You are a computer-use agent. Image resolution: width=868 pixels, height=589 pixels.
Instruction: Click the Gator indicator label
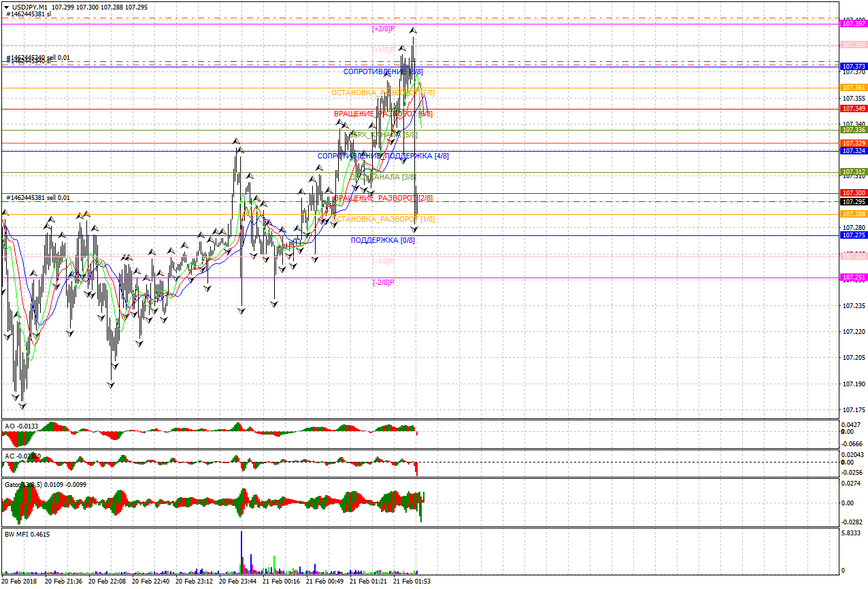point(46,484)
